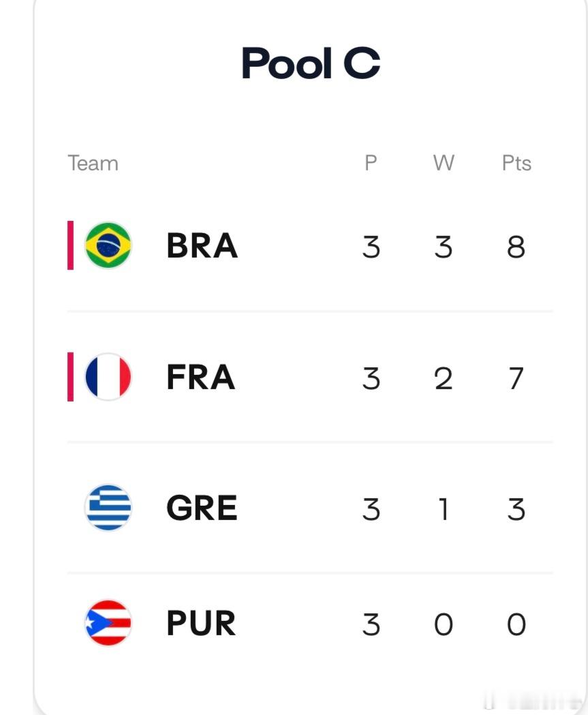
Task: Click France's points value 7
Action: pos(516,378)
